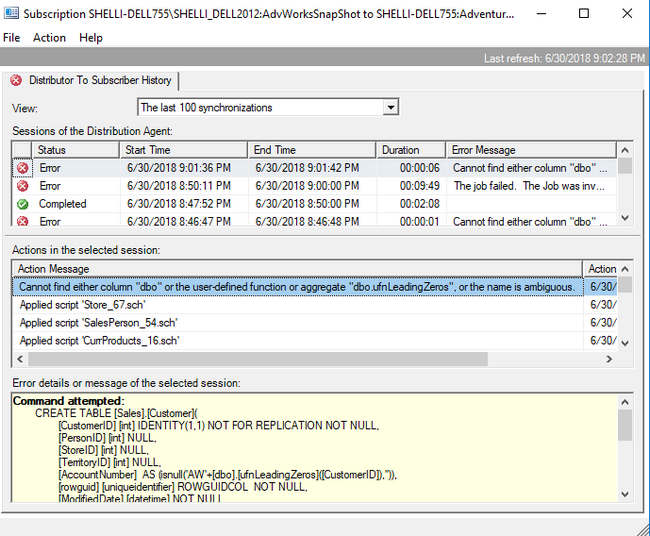The image size is (650, 536).
Task: Click the dropdown arrow of View combo box
Action: (x=390, y=107)
